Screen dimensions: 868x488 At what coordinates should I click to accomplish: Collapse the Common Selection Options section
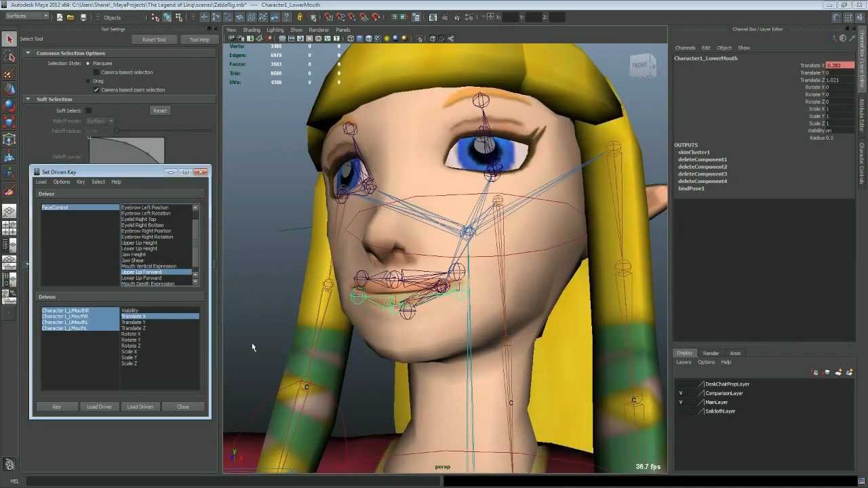(28, 53)
